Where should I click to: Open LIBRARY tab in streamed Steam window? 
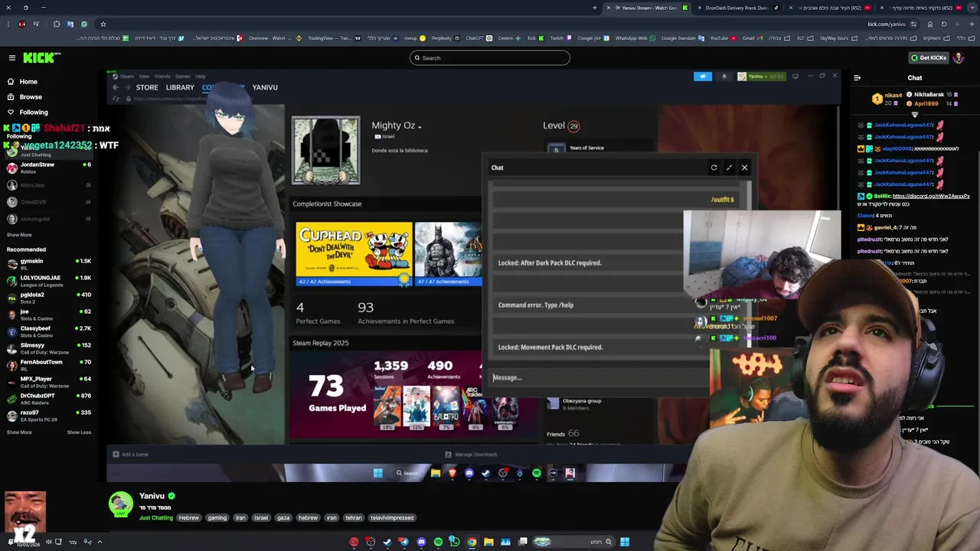[x=180, y=87]
